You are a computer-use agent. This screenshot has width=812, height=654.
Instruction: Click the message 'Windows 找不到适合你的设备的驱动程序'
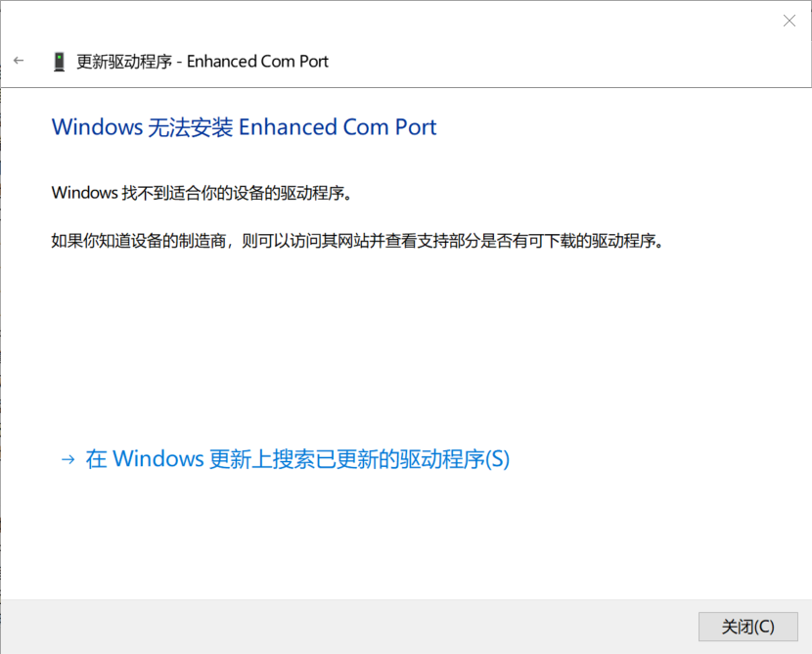point(202,193)
